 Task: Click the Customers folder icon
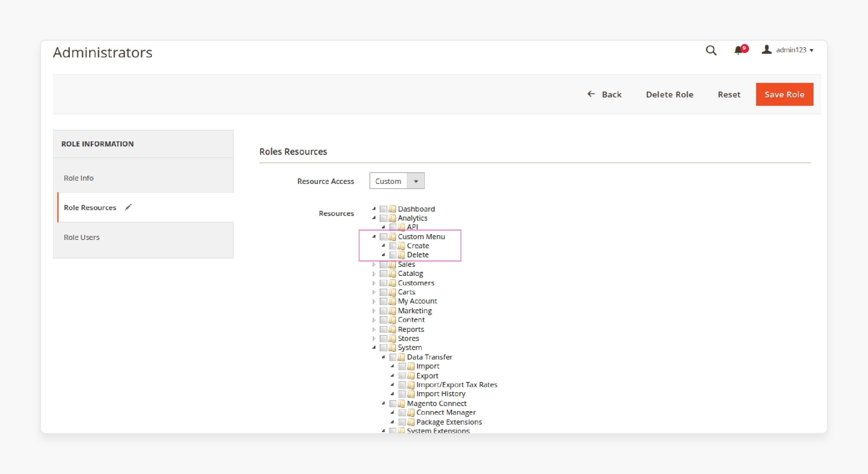392,283
